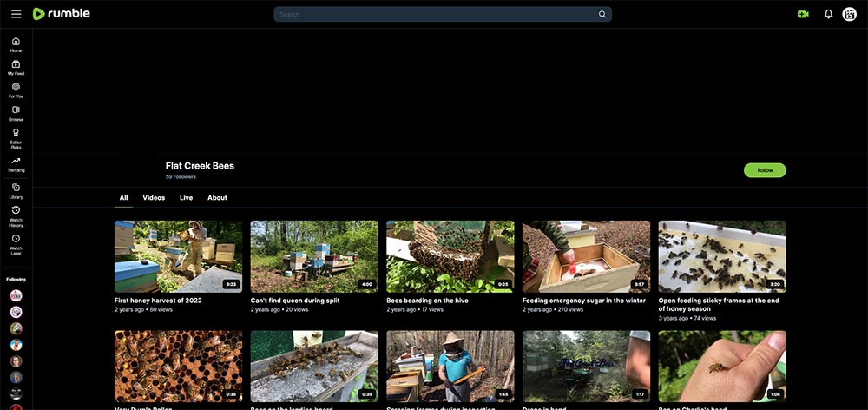Open Trending in sidebar
868x410 pixels.
click(16, 164)
